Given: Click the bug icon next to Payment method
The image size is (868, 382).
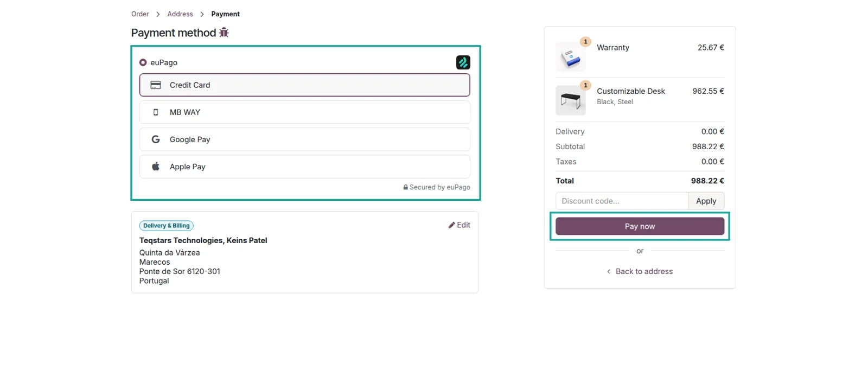Looking at the screenshot, I should 224,33.
